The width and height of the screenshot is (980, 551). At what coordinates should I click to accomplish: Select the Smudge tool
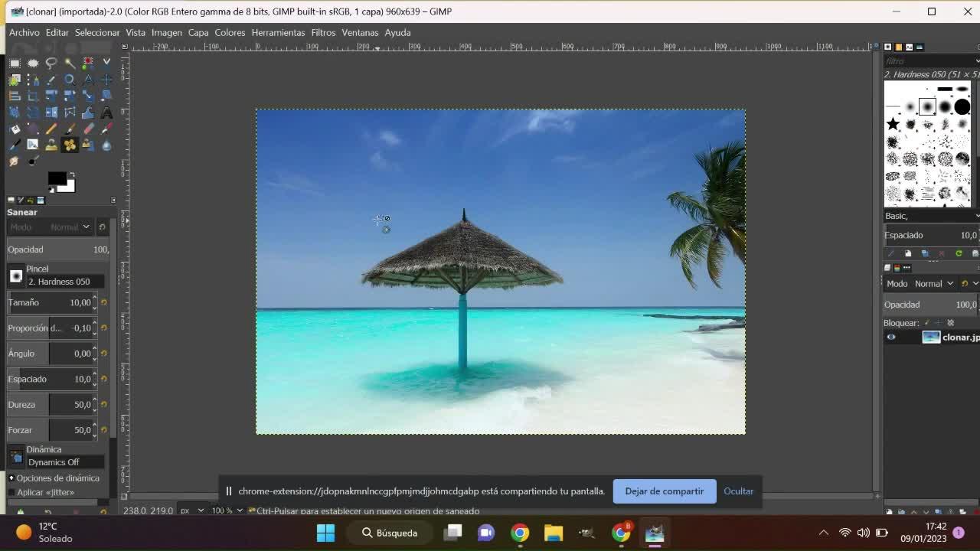point(15,161)
